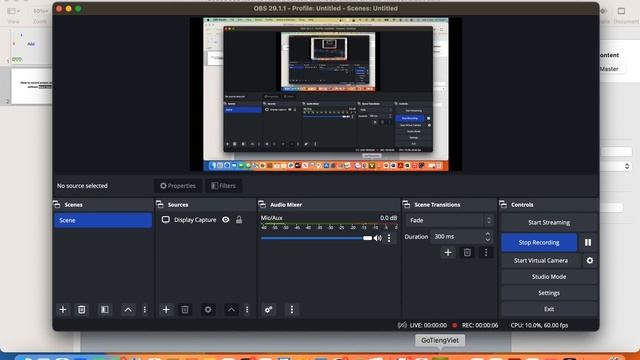Click the preview canvas of display capture
640x360 pixels.
[326, 94]
